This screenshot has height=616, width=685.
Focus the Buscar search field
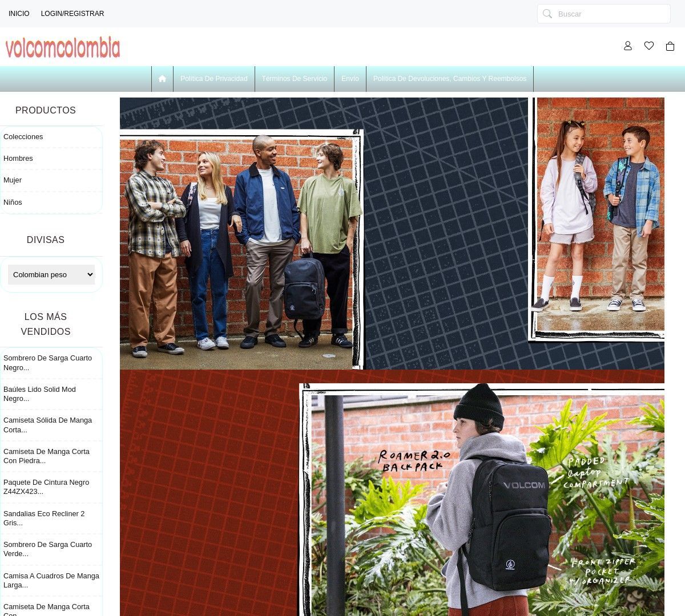click(x=604, y=14)
